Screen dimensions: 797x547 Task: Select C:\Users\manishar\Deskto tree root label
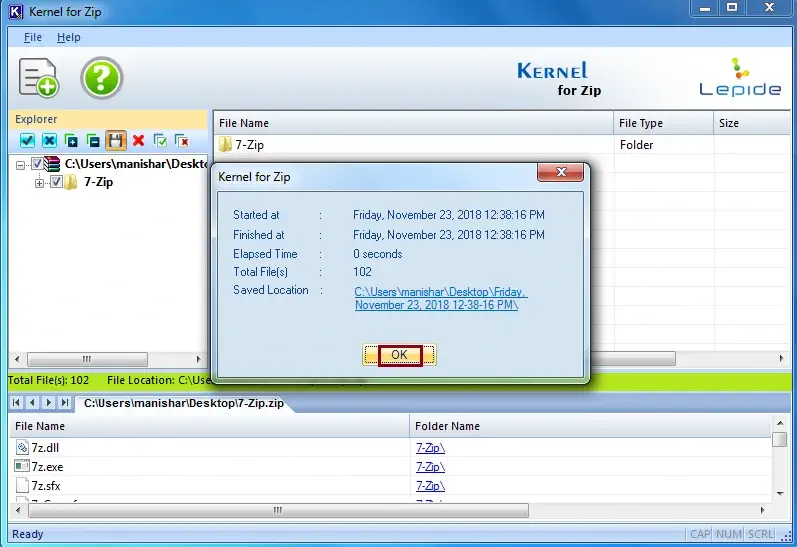136,164
